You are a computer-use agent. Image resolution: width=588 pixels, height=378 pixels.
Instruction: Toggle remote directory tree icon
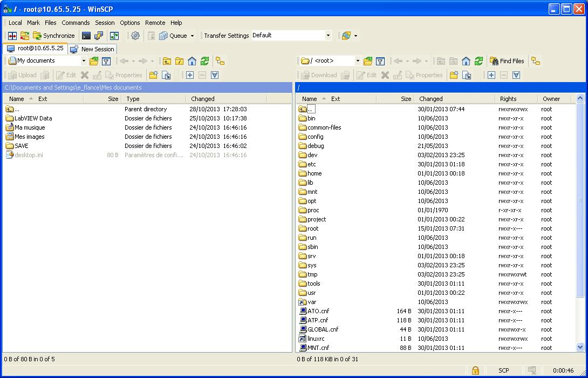(536, 61)
